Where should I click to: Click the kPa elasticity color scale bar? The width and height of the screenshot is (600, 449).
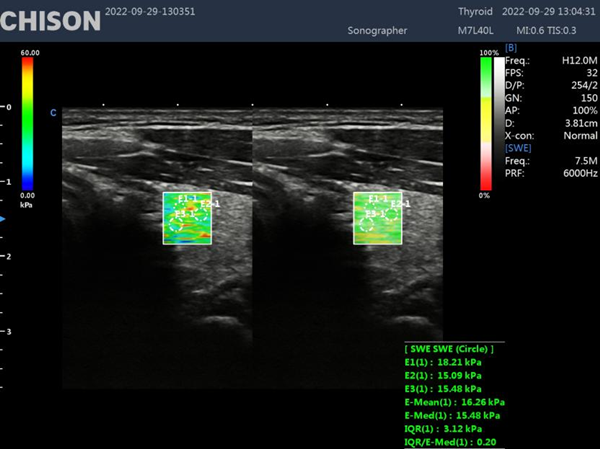click(x=27, y=124)
